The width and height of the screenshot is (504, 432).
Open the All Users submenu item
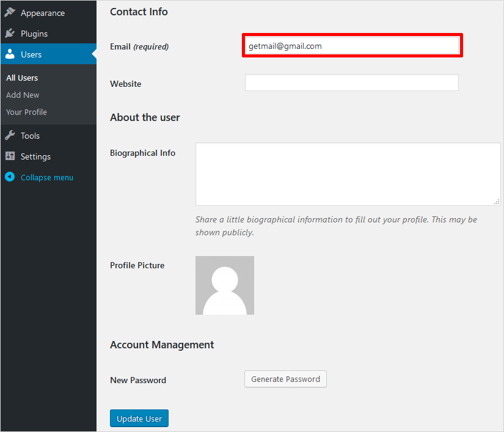[22, 78]
